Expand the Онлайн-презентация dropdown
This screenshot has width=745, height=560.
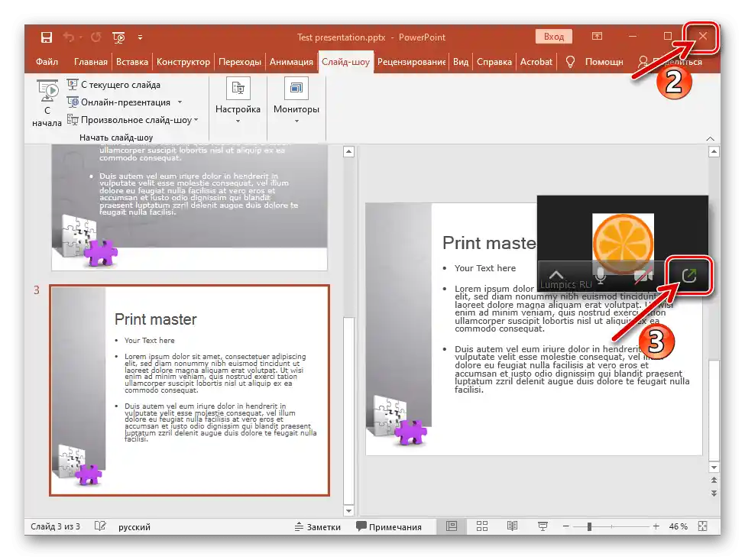tap(180, 102)
